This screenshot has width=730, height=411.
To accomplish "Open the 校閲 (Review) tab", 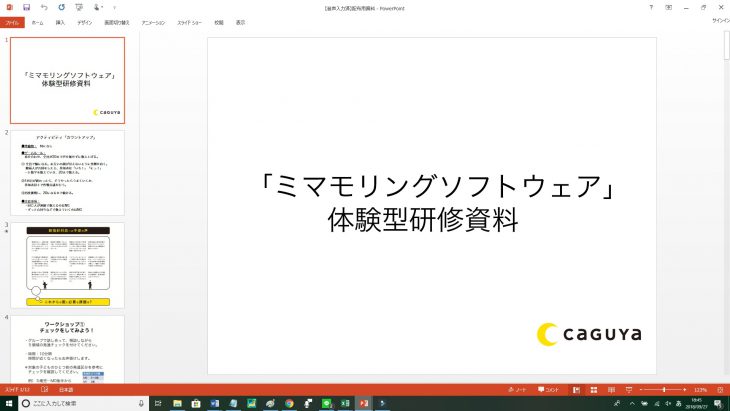I will coord(219,22).
